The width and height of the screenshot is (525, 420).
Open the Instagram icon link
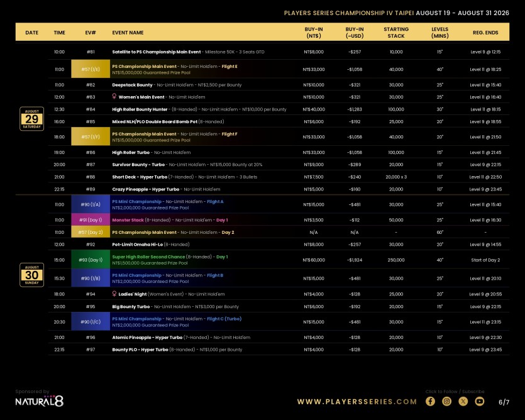(x=446, y=401)
